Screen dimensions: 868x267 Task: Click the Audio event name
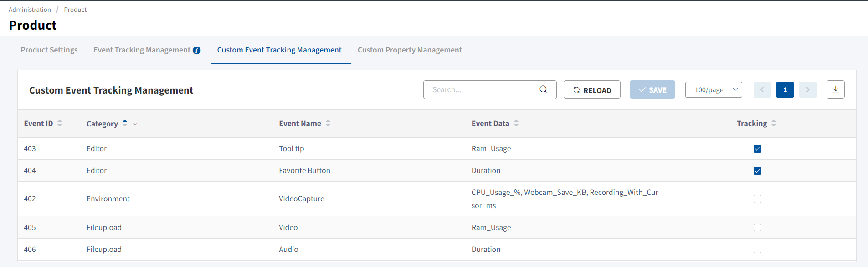pos(288,249)
